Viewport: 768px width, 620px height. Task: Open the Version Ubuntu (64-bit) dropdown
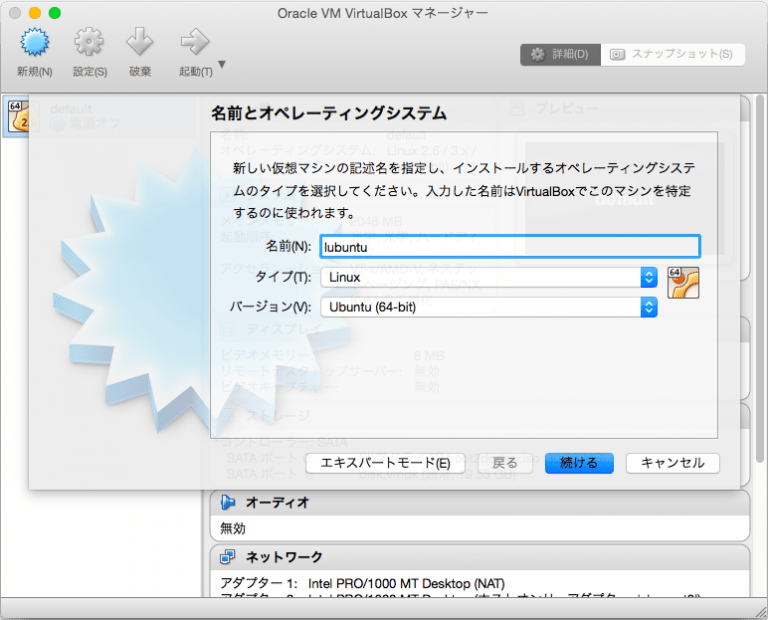pos(488,308)
